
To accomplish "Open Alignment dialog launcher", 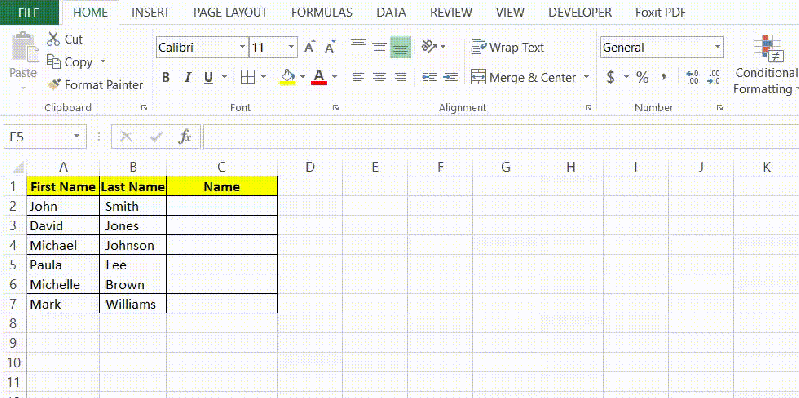I will [588, 108].
